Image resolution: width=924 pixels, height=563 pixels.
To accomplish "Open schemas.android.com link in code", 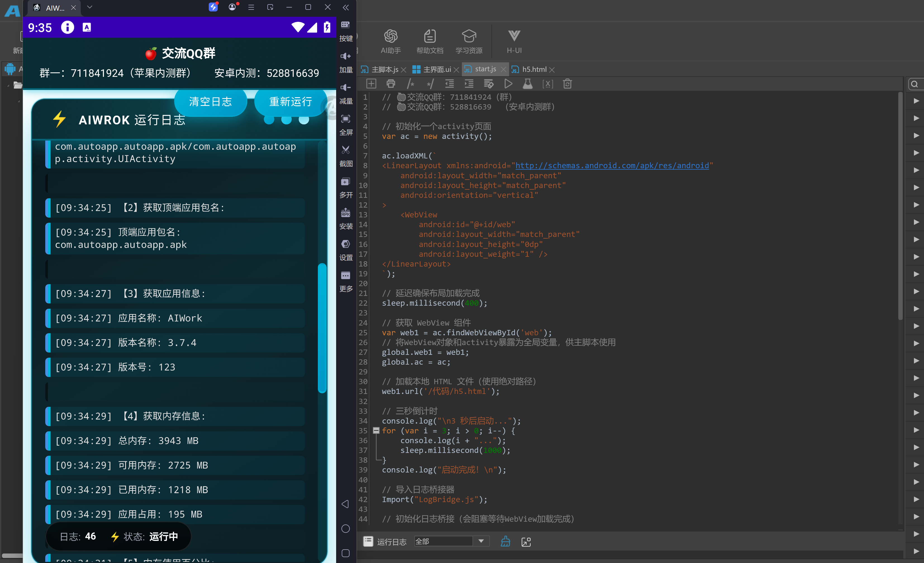I will [x=612, y=165].
